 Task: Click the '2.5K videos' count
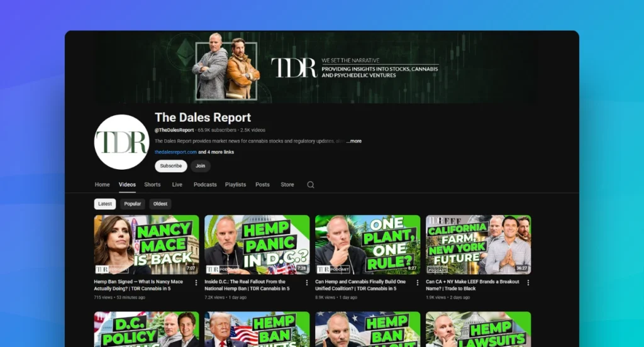click(253, 130)
